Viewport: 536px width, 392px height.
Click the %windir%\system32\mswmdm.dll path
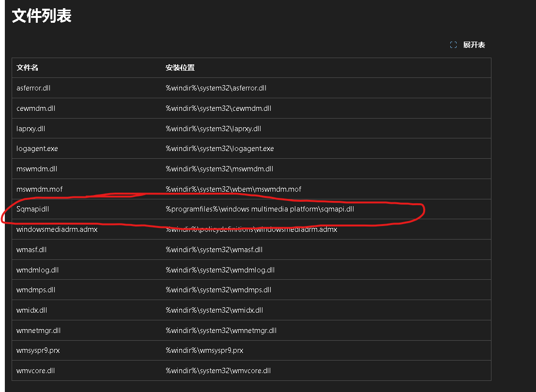[x=219, y=169]
